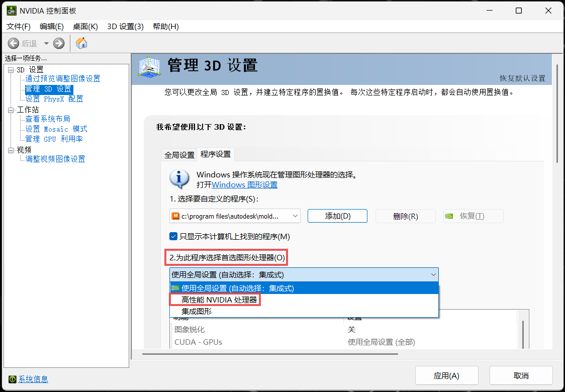Open the program selection dropdown

(x=235, y=216)
